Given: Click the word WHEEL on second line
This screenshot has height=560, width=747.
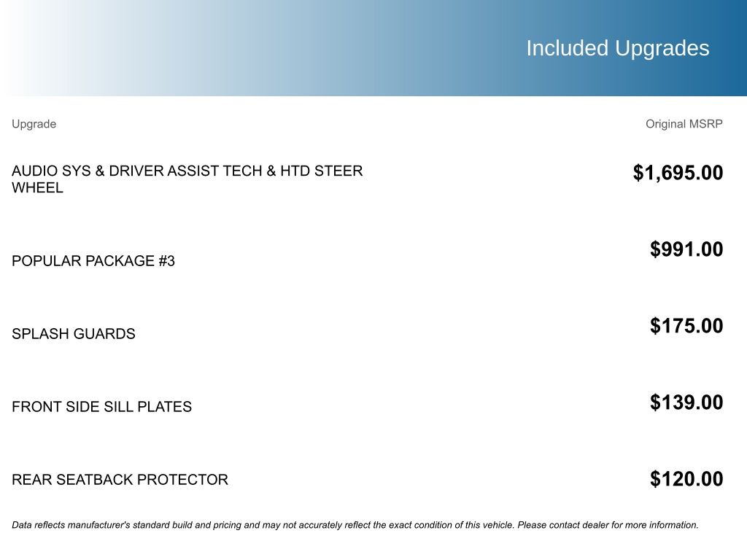Looking at the screenshot, I should pyautogui.click(x=37, y=188).
